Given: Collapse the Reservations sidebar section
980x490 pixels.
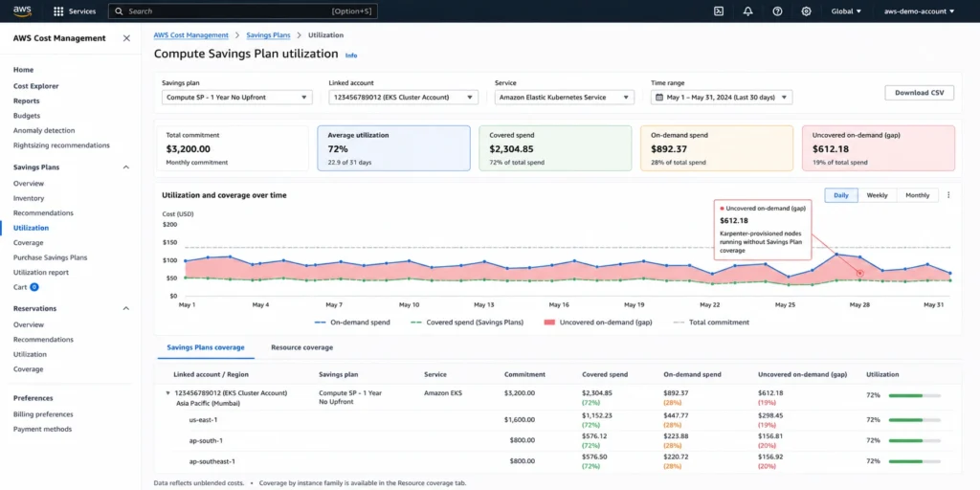Looking at the screenshot, I should [125, 309].
